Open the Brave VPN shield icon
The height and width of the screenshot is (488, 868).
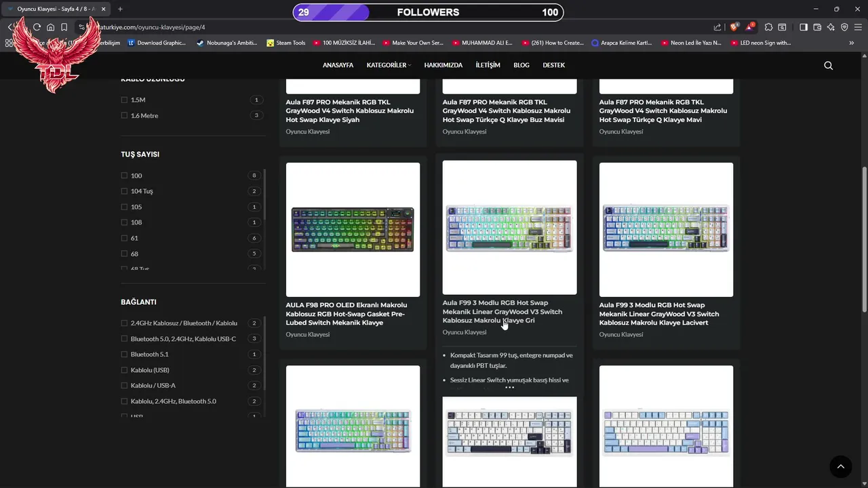pyautogui.click(x=844, y=27)
